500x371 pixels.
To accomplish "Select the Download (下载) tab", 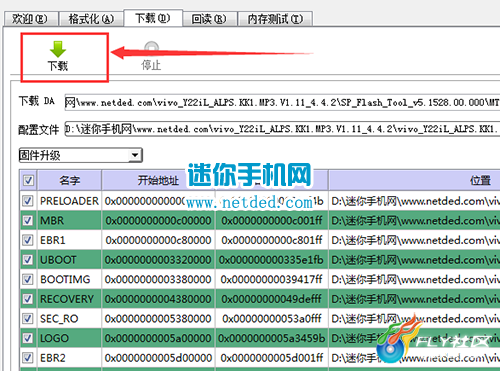I will tap(153, 18).
